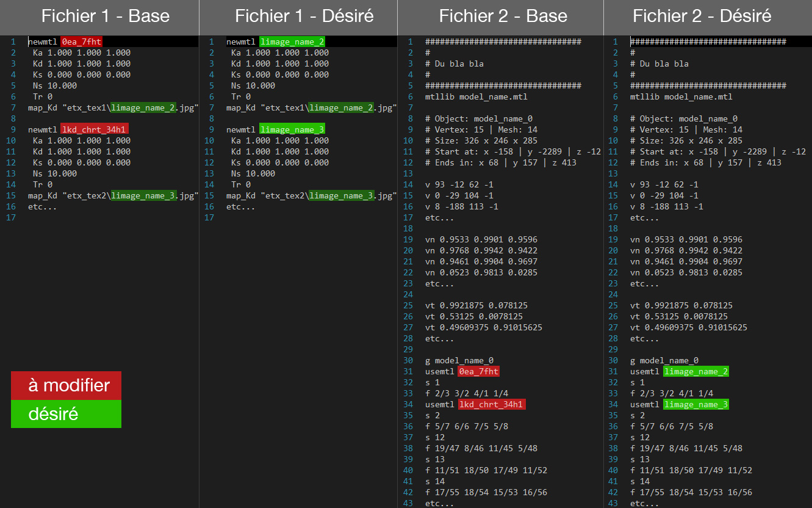812x508 pixels.
Task: Click "v 93 -12 62 -1" in Fichier 2 Base
Action: point(459,184)
